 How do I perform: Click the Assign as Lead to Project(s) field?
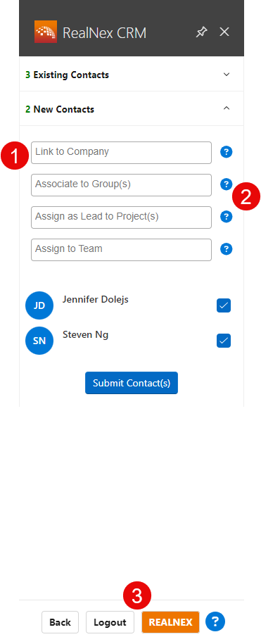point(122,217)
